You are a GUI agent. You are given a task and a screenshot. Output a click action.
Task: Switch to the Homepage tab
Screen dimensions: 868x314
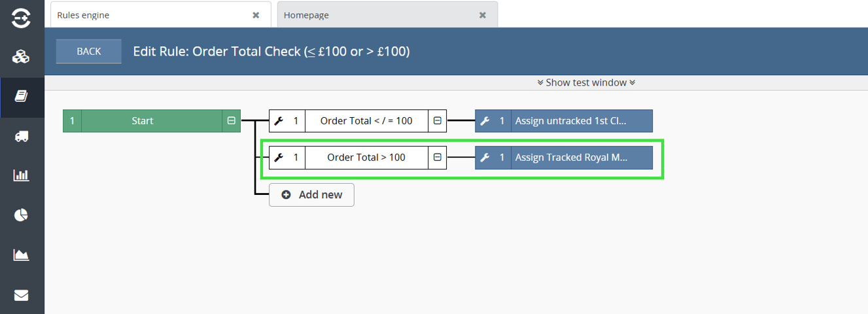[x=375, y=15]
